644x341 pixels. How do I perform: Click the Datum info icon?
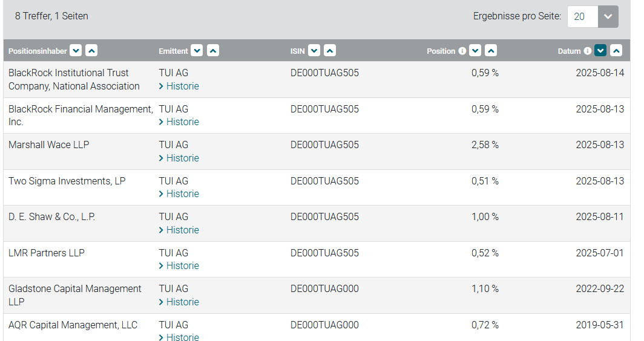click(x=587, y=51)
